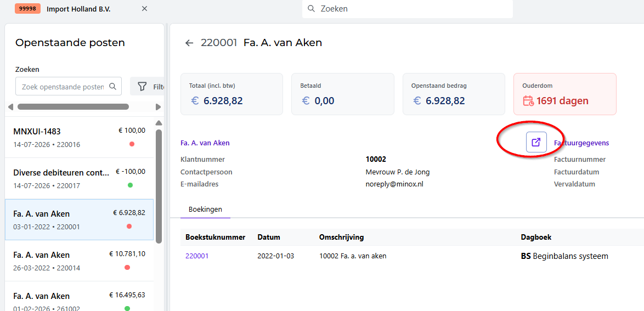Click the left scroll arrow of horizontal scrollbar

10,107
